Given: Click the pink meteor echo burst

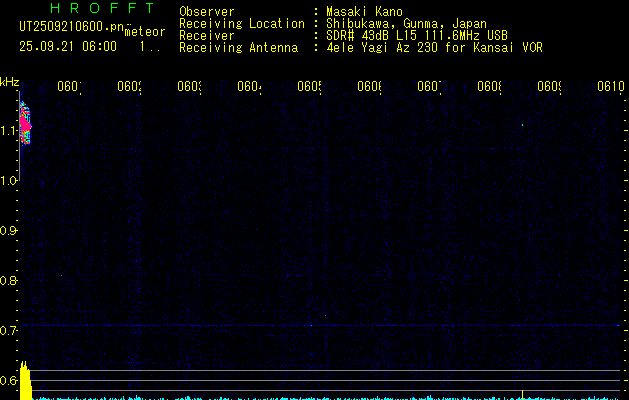Looking at the screenshot, I should [25, 125].
